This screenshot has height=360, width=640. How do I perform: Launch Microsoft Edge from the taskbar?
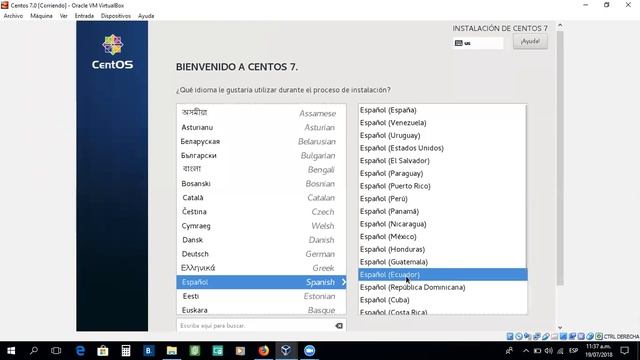[x=80, y=351]
